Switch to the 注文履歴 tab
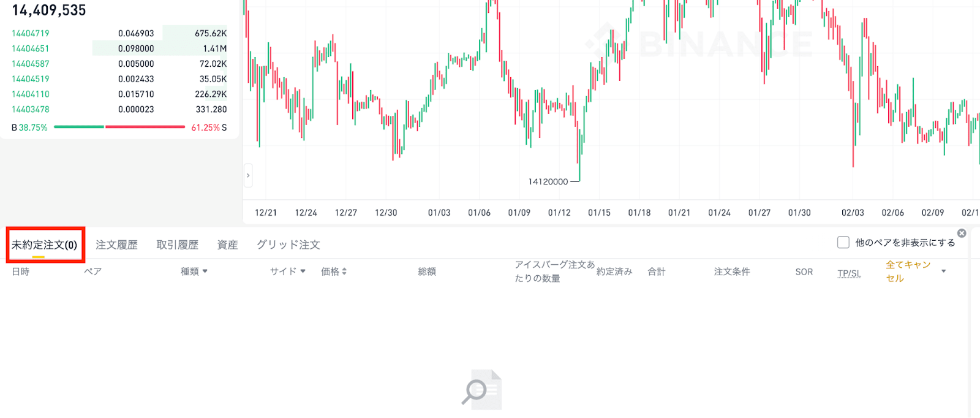 [x=116, y=245]
